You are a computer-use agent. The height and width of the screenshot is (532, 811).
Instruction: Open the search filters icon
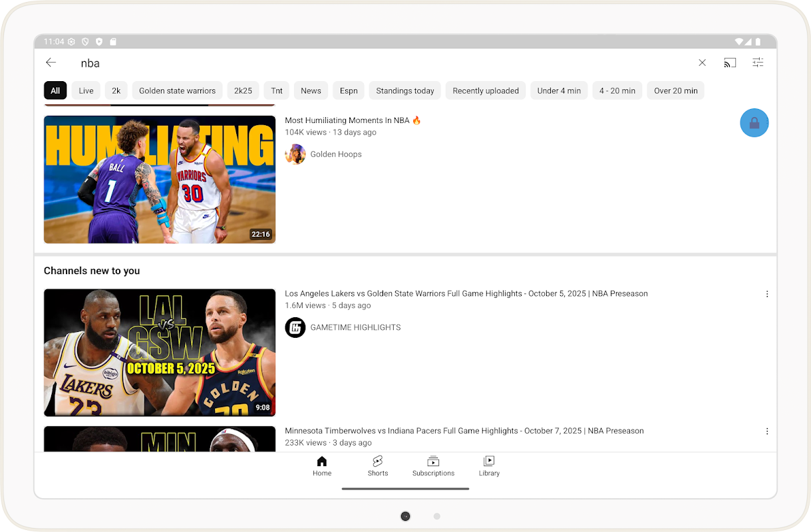[x=758, y=63]
